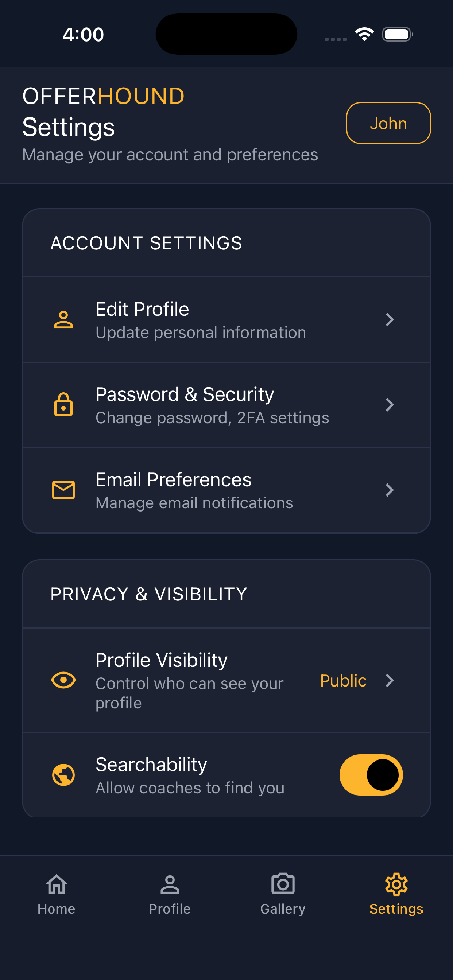Screen dimensions: 453x980
Task: Toggle the Searchability switch off
Action: click(x=371, y=775)
